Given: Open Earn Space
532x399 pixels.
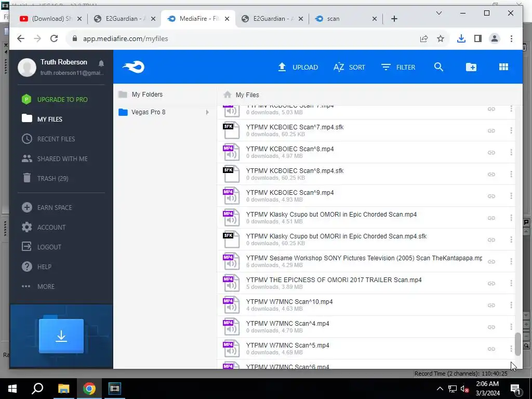Looking at the screenshot, I should 47,207.
